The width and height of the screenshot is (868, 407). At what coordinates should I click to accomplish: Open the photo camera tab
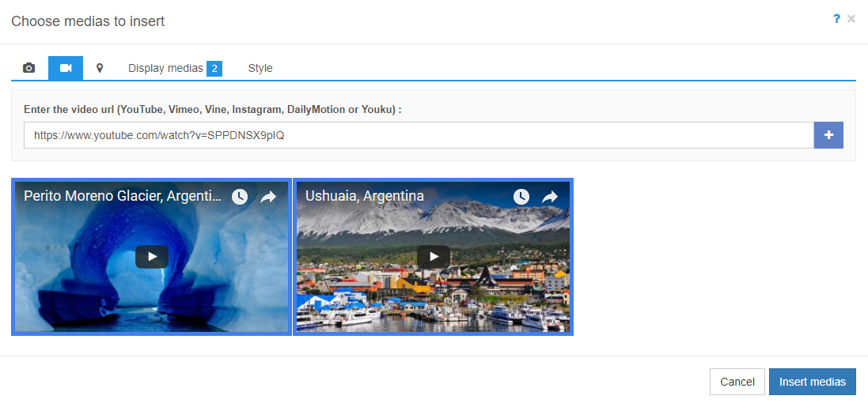pos(28,68)
